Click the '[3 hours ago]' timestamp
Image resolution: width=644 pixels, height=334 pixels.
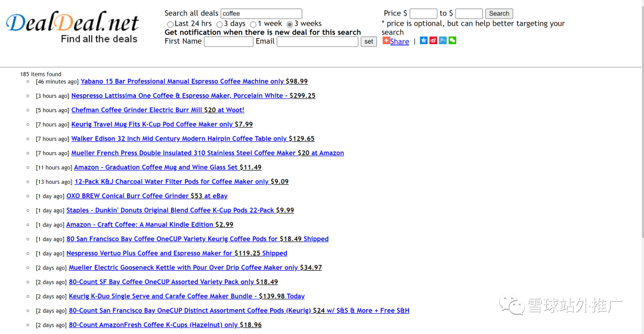pos(52,96)
